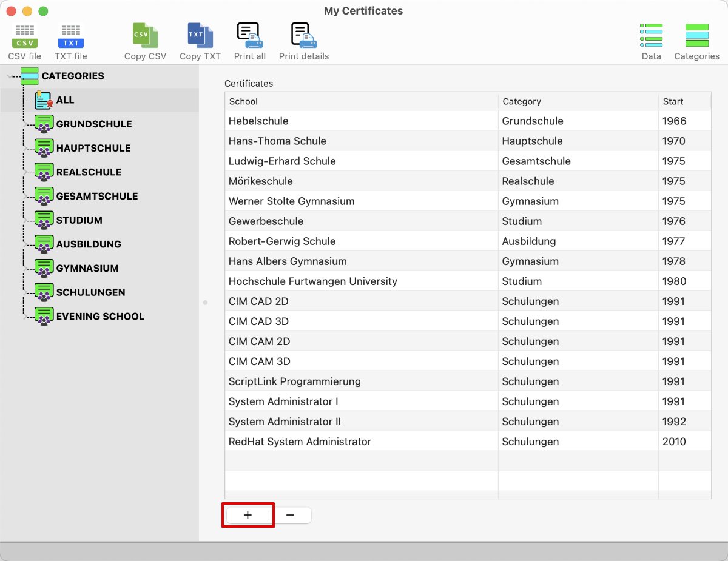Expand the GESAMTSCHULE tree node arrow
Image resolution: width=728 pixels, height=561 pixels.
click(25, 197)
